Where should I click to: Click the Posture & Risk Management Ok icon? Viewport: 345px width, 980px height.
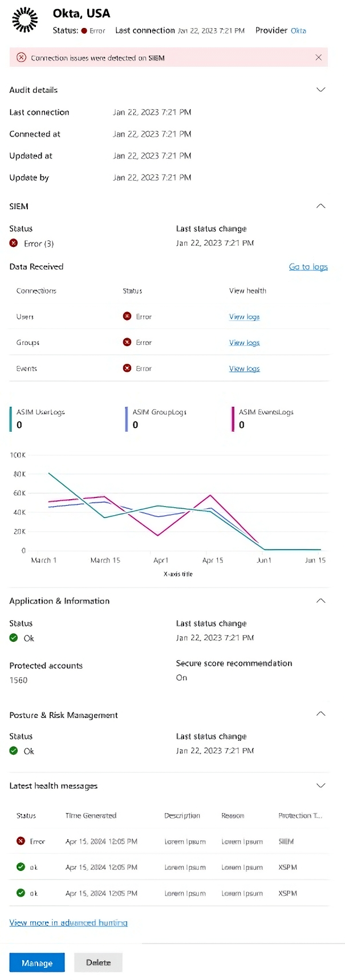tap(14, 751)
